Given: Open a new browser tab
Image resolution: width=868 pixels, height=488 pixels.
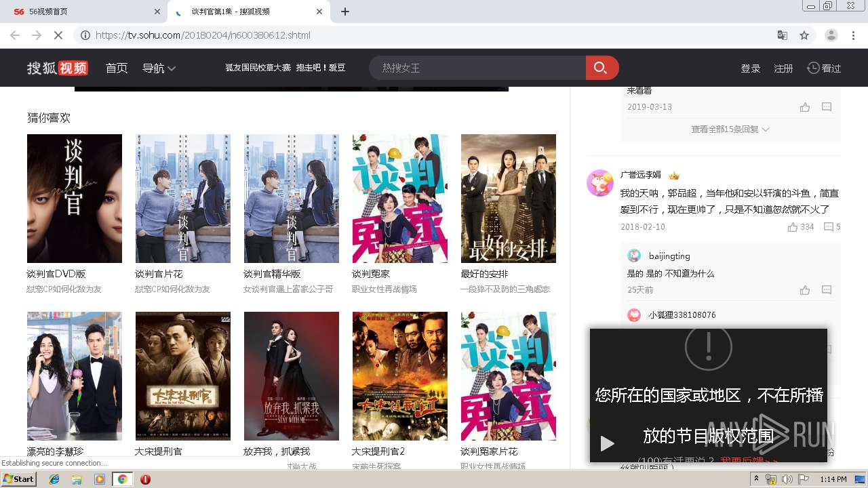Looking at the screenshot, I should tap(344, 12).
